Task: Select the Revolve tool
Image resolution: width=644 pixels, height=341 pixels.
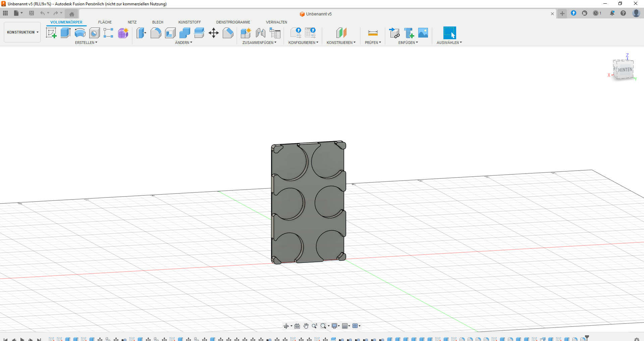Action: (x=80, y=33)
